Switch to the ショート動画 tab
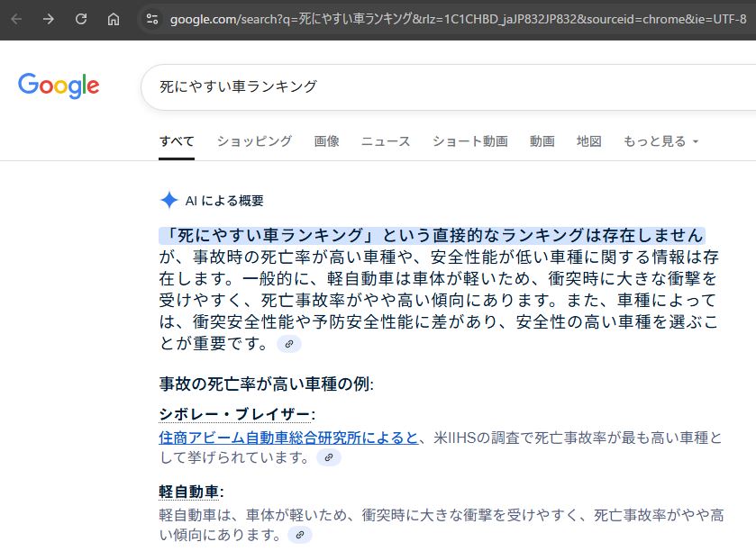This screenshot has width=756, height=560. [x=470, y=141]
